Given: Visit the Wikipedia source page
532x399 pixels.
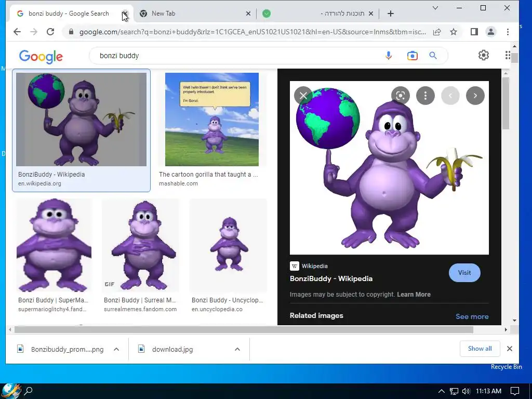Looking at the screenshot, I should coord(464,273).
